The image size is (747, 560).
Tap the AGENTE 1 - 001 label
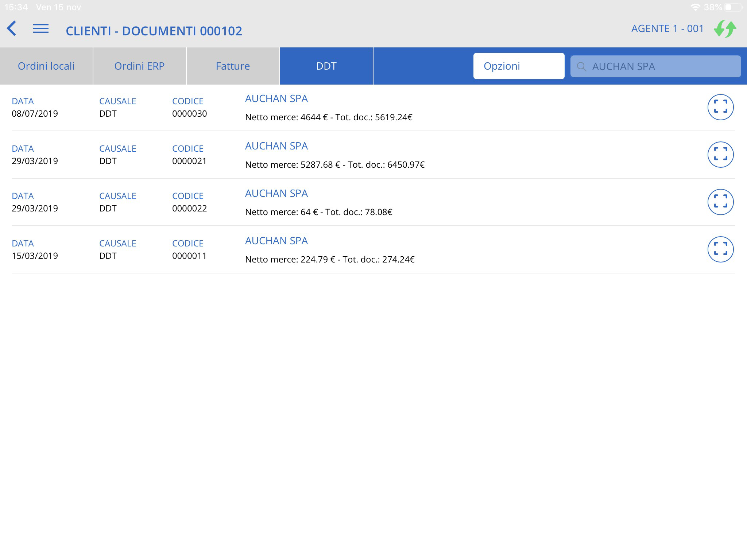[667, 29]
